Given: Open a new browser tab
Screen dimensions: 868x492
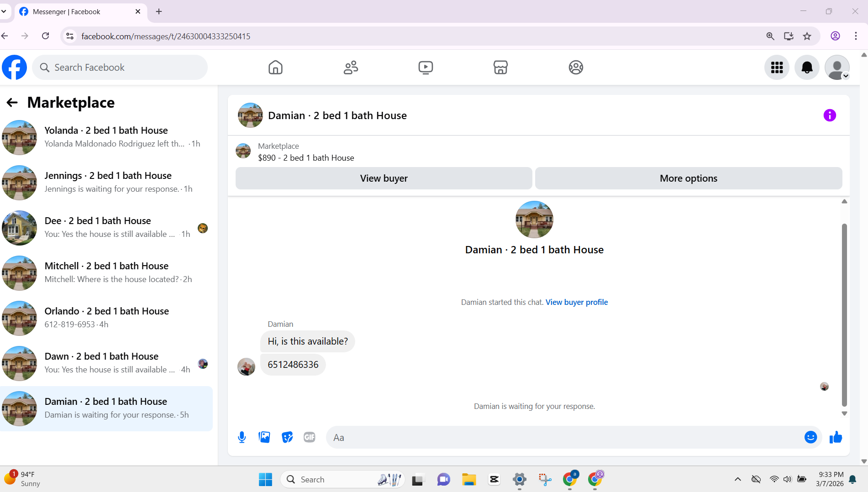Looking at the screenshot, I should coord(159,11).
